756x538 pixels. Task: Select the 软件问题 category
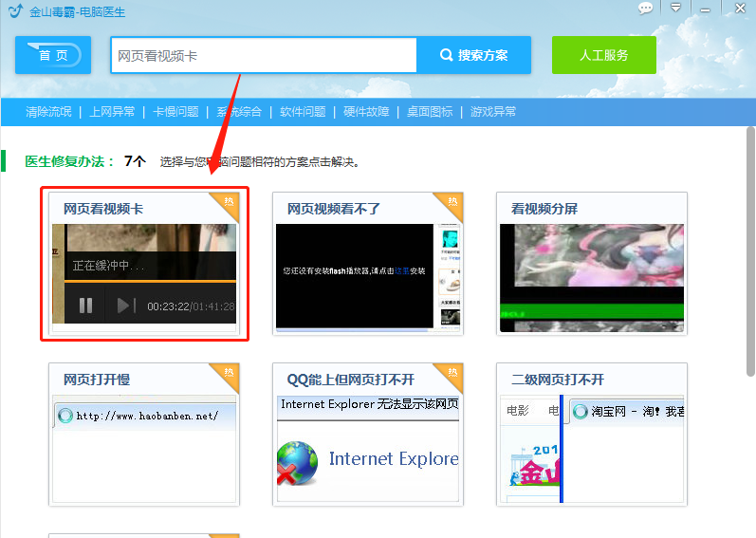(303, 112)
